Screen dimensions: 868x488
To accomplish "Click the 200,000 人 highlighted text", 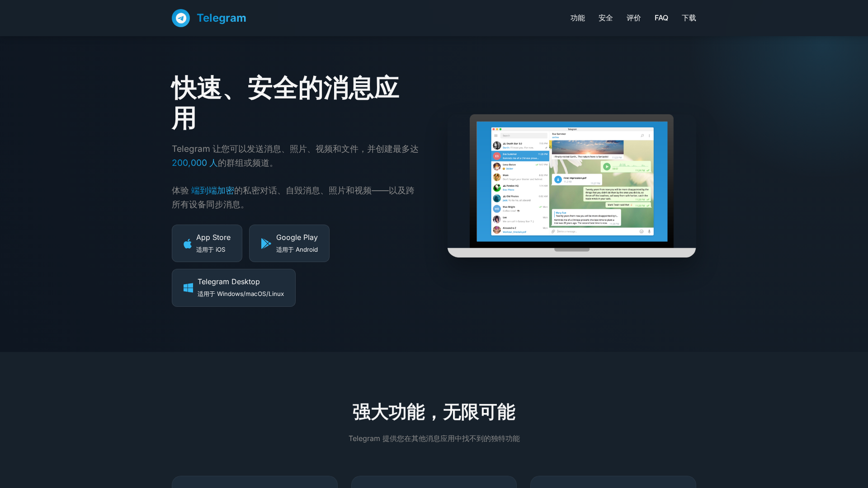I will click(x=195, y=163).
